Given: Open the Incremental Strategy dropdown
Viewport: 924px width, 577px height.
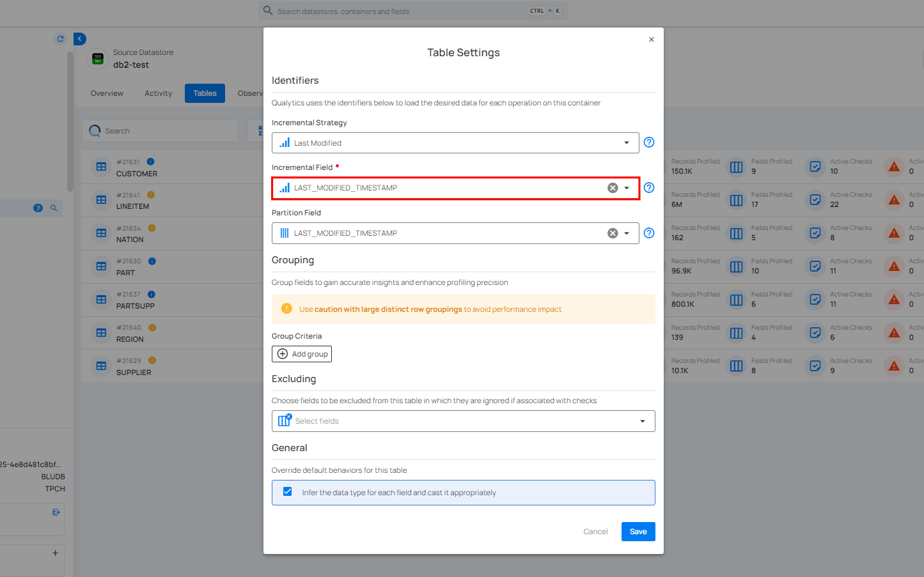Looking at the screenshot, I should pyautogui.click(x=455, y=142).
